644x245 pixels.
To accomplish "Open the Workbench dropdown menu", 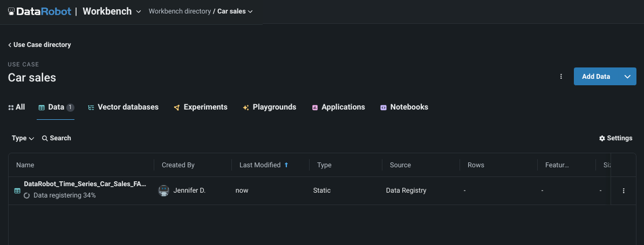I will 139,11.
